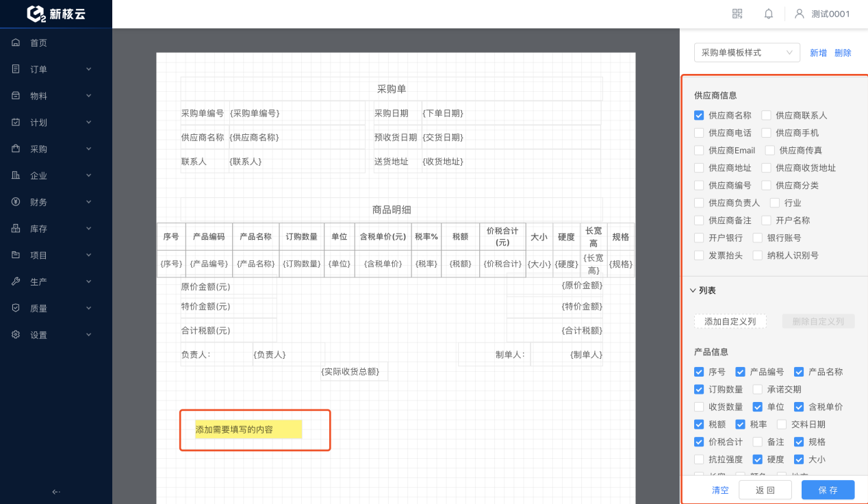The image size is (868, 504).
Task: Collapse the sidebar with the arrow icon
Action: 56,491
